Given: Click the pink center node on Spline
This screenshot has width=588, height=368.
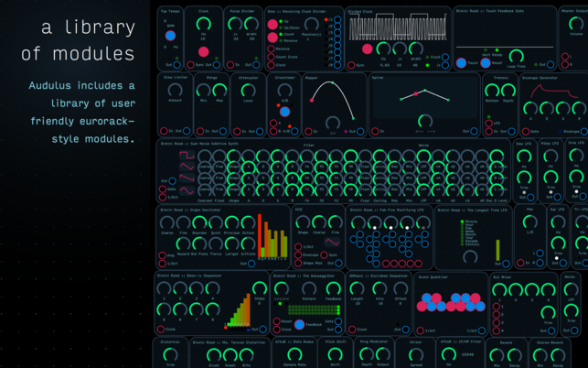Looking at the screenshot, I should pyautogui.click(x=417, y=93).
